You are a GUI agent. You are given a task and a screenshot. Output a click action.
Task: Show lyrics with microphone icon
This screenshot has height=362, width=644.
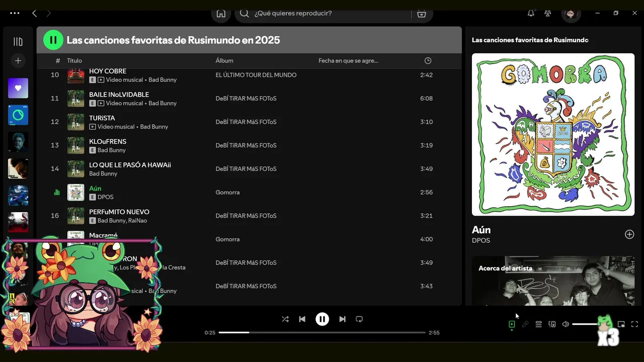[x=525, y=324]
